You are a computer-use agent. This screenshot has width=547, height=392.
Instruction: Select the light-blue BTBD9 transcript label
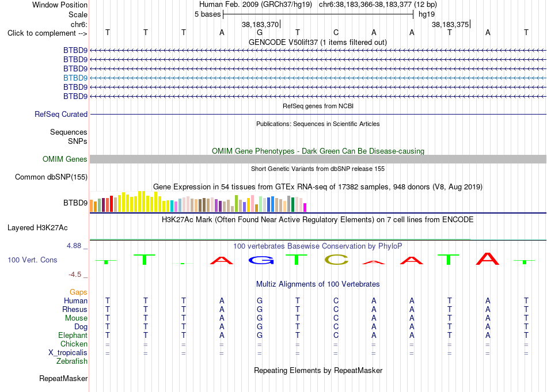(75, 78)
